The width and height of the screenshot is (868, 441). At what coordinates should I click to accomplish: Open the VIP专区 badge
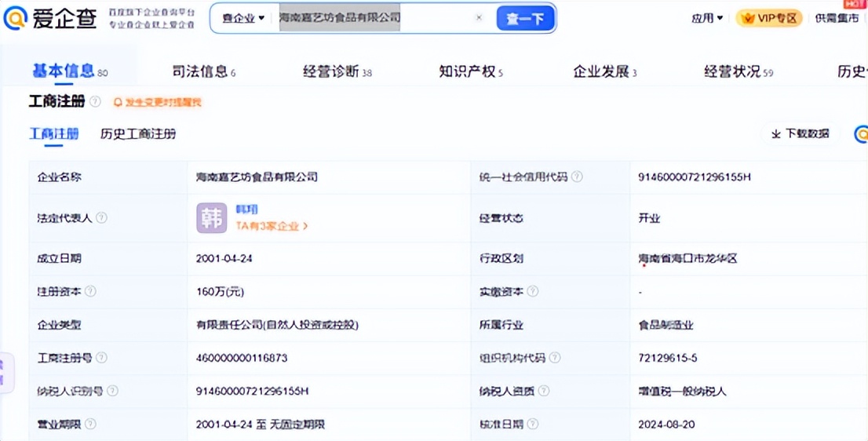[x=769, y=18]
